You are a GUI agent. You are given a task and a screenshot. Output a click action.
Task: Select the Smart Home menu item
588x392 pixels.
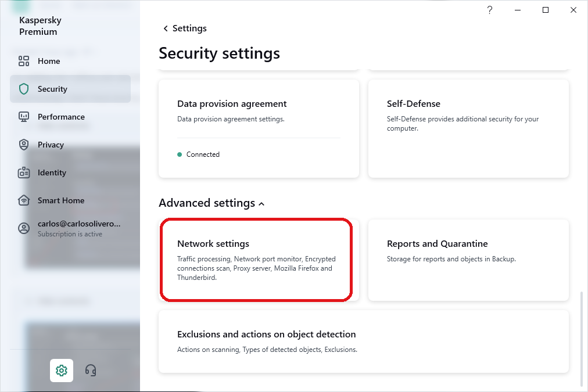coord(61,200)
